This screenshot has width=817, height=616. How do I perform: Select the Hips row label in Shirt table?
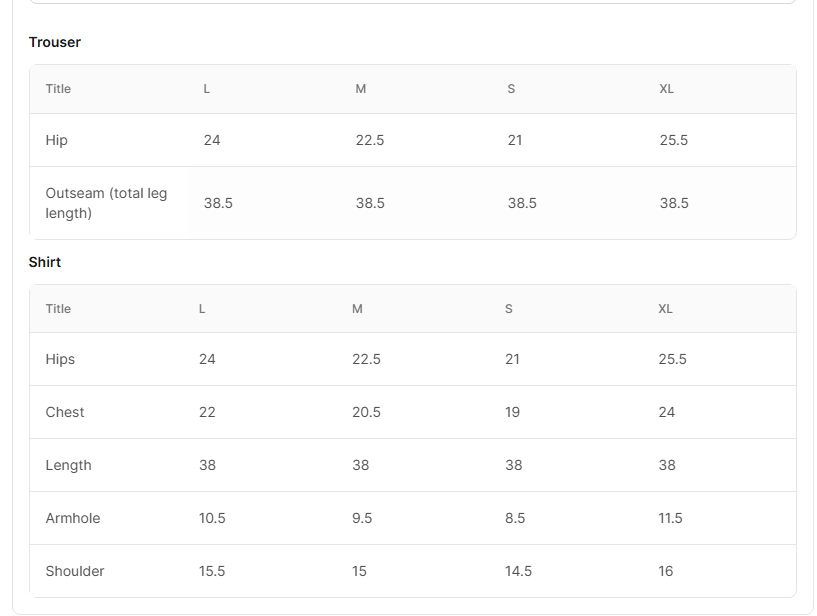pyautogui.click(x=60, y=359)
